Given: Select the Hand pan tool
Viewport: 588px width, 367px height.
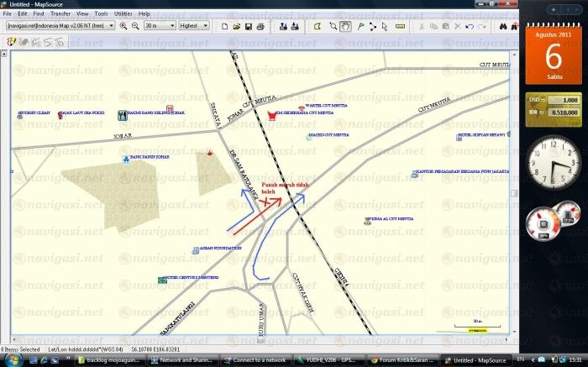Looking at the screenshot, I should [345, 26].
